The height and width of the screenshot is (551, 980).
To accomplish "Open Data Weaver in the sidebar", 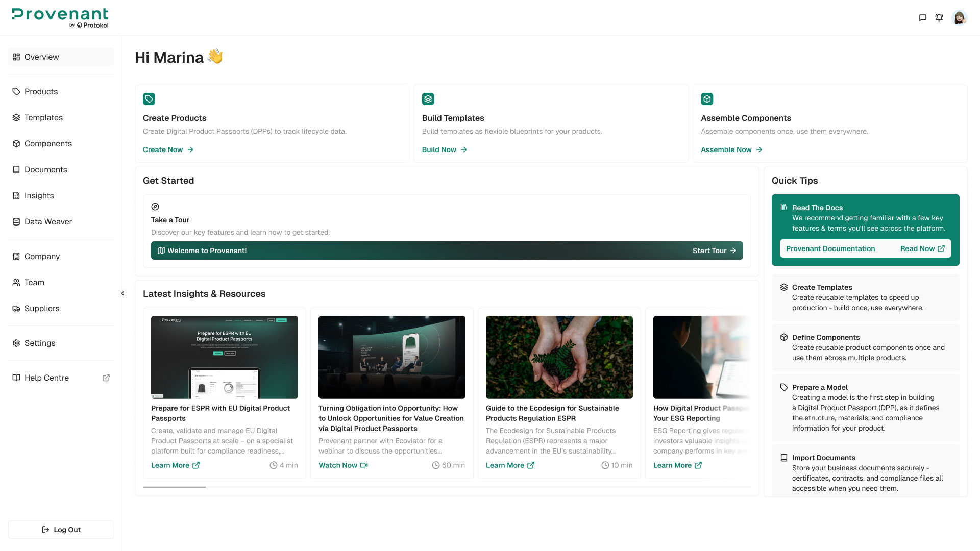I will (x=61, y=221).
